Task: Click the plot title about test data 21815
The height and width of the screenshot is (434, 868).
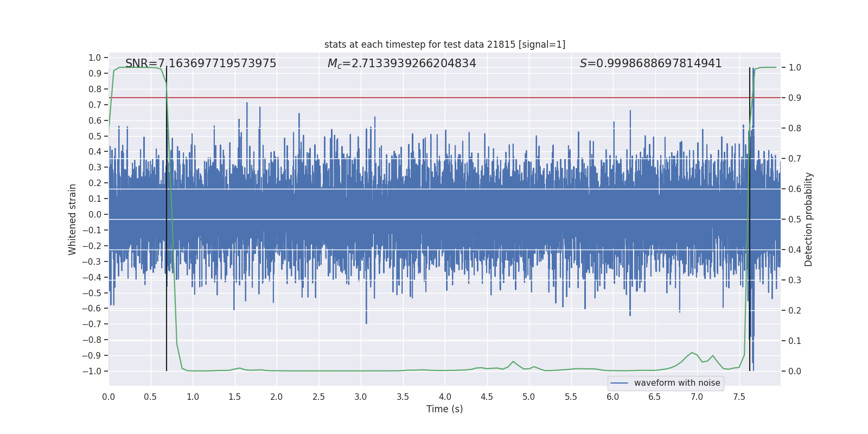Action: [x=444, y=44]
